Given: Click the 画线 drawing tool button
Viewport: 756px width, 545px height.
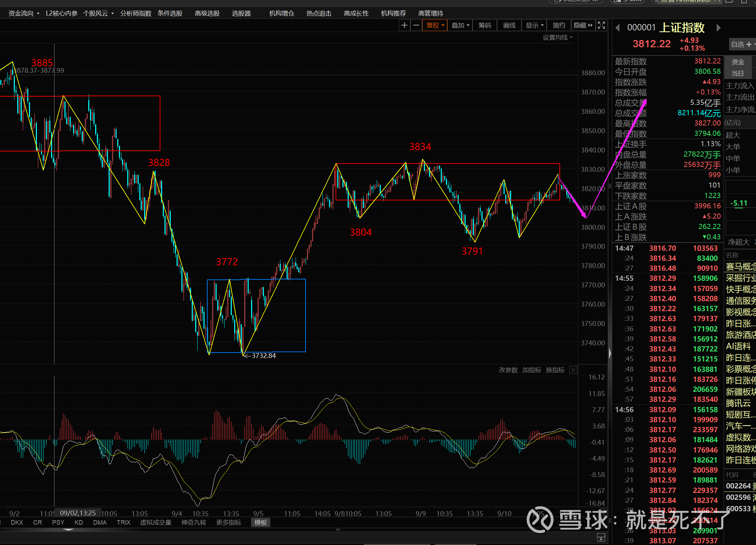Looking at the screenshot, I should pos(509,25).
